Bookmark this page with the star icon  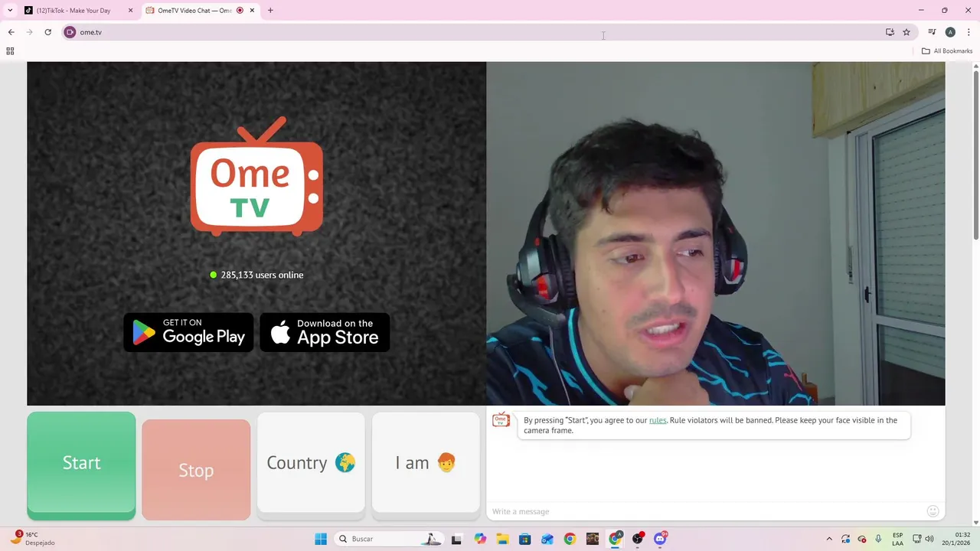pos(906,32)
